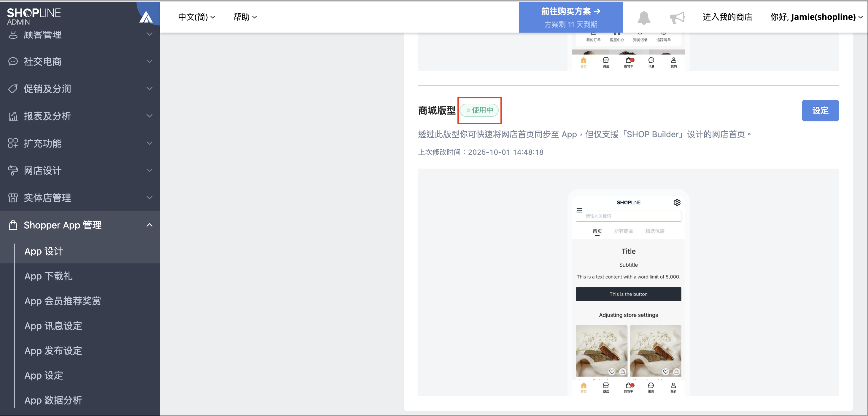Click 进入我的商店 link
The width and height of the screenshot is (868, 416).
tap(727, 17)
